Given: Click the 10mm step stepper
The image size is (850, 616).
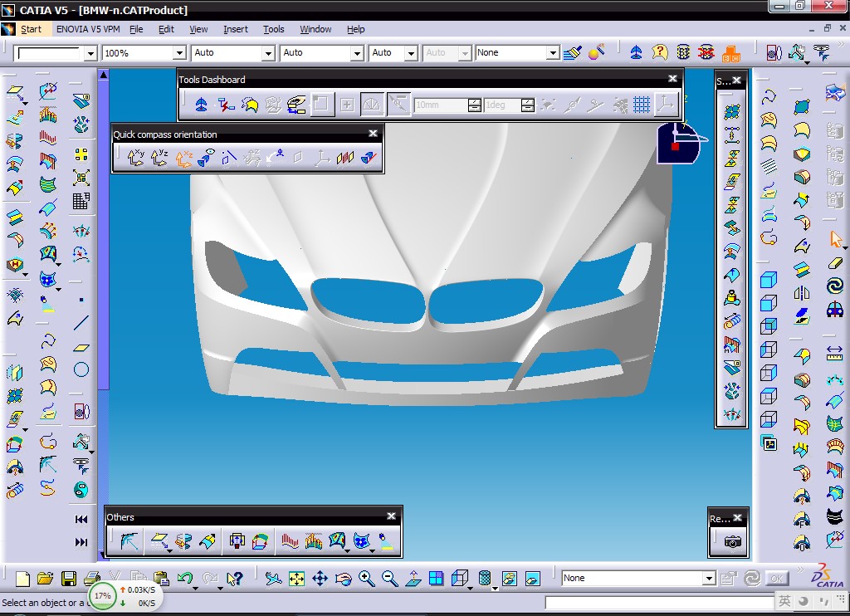Looking at the screenshot, I should click(474, 105).
